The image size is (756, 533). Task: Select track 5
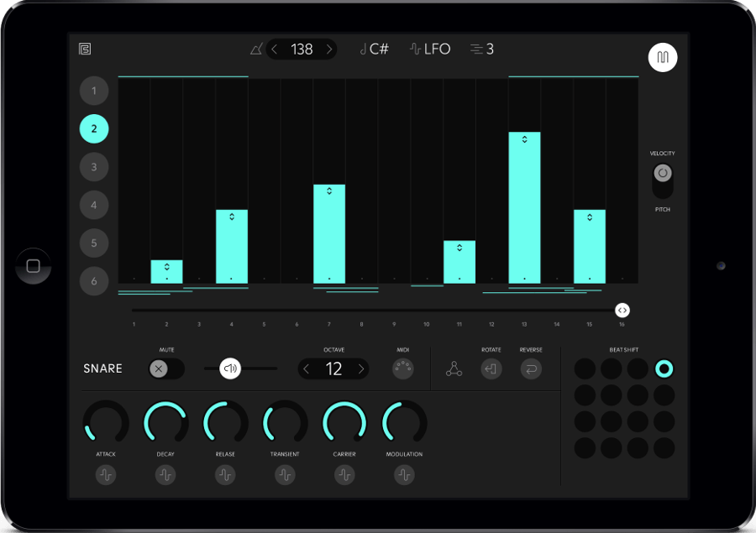94,243
